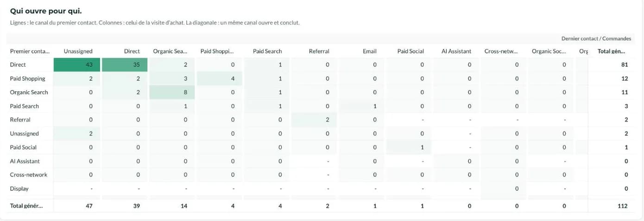Select the Direct column total of 39

[x=137, y=206]
